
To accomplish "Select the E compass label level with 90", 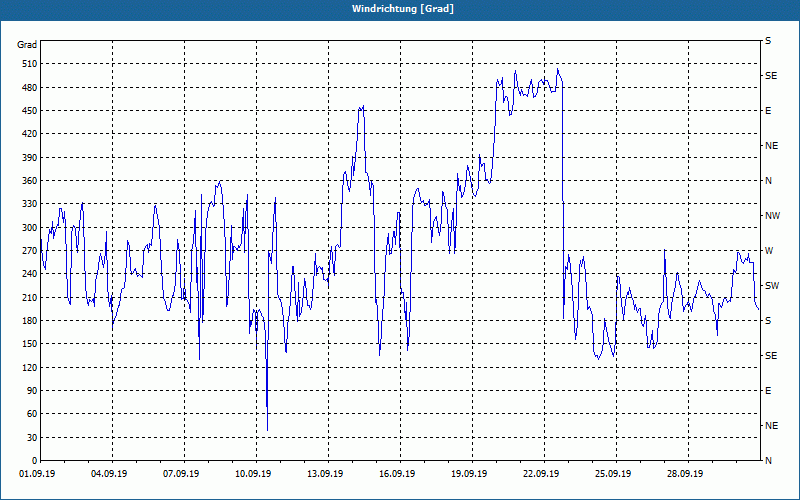I will (768, 391).
